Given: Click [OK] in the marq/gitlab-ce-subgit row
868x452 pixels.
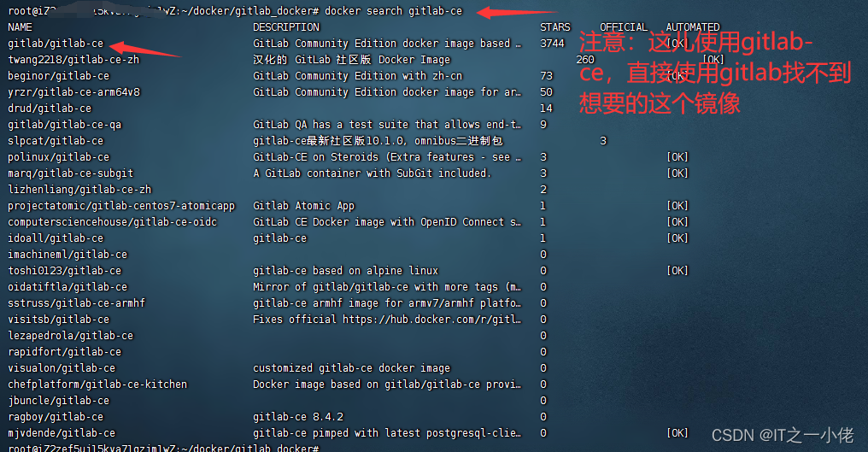Looking at the screenshot, I should tap(677, 173).
